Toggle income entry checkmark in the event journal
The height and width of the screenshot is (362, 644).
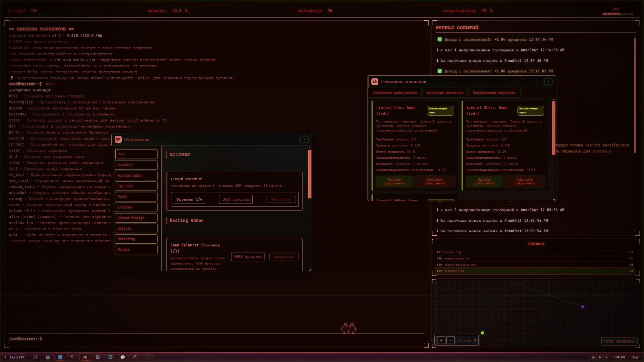coord(439,39)
